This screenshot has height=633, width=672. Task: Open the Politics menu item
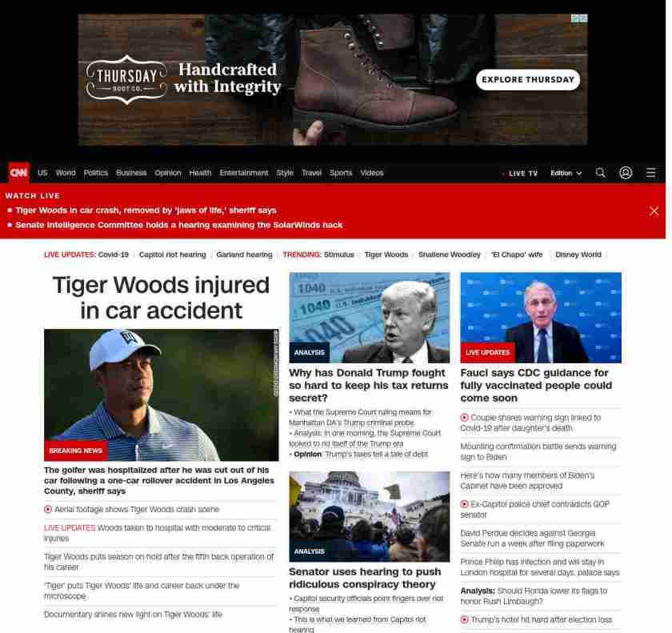click(95, 173)
